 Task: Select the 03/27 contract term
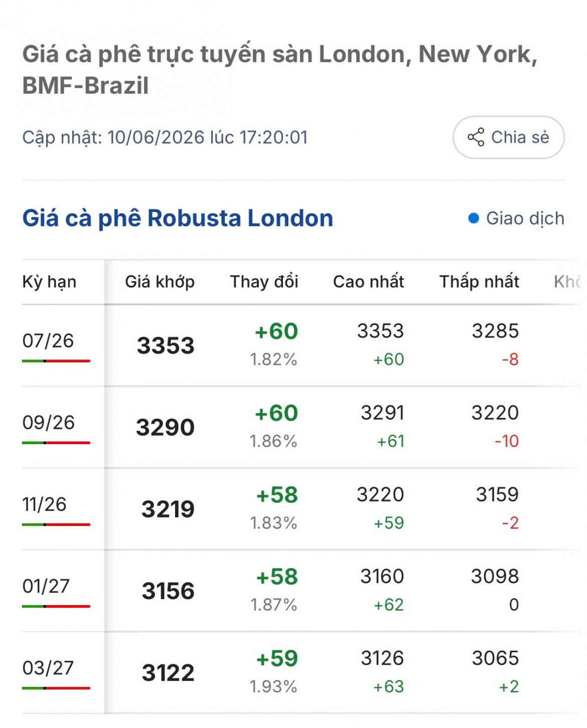pos(48,668)
